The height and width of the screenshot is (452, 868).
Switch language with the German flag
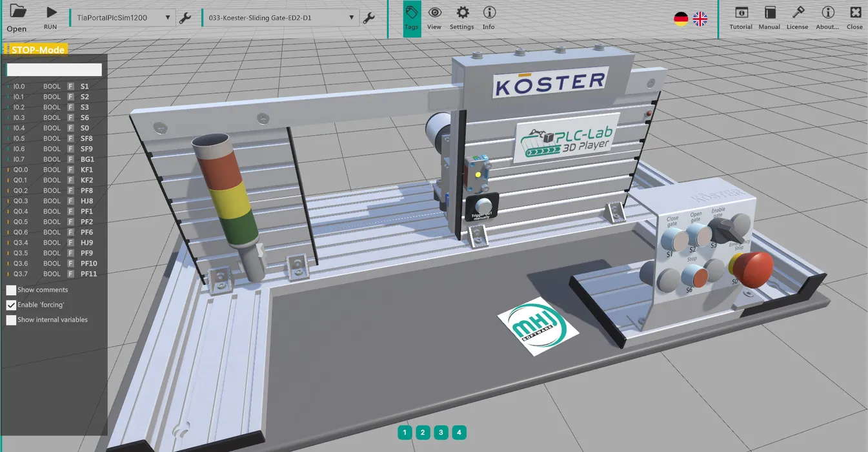[x=681, y=19]
